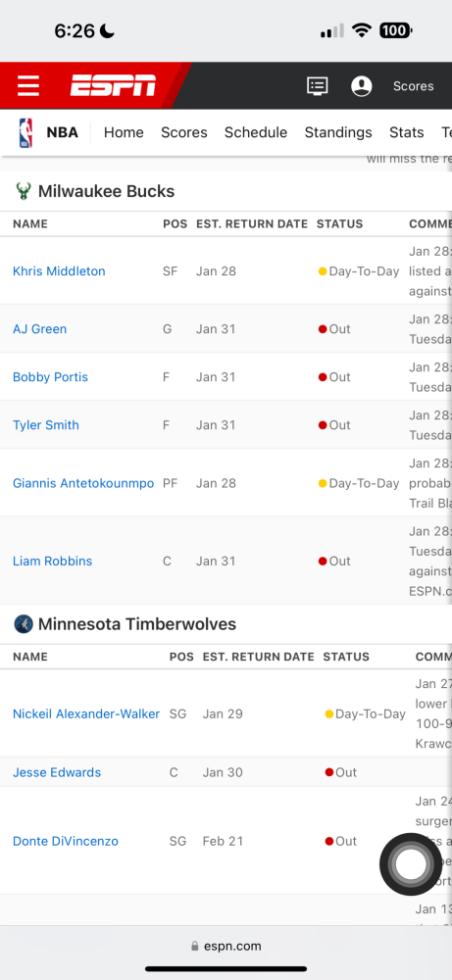Tap the AssistiveTouch floating button

tap(411, 864)
